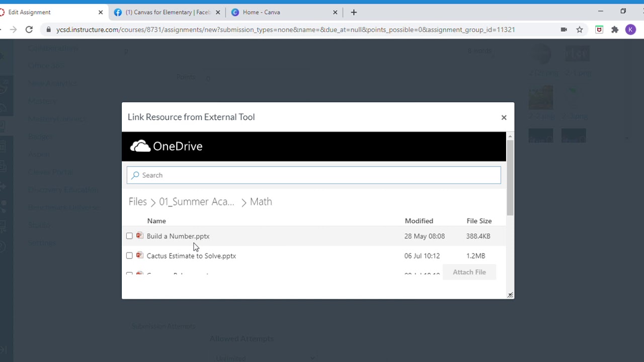Click the 28 May 08:08 modified date
The image size is (644, 362).
point(425,236)
